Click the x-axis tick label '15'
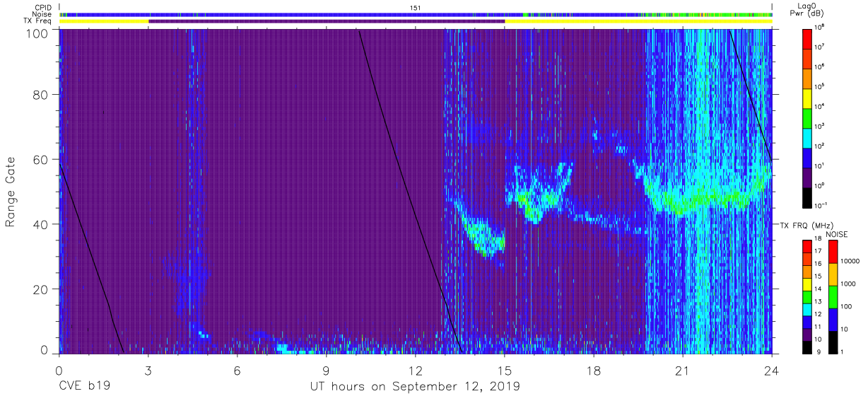The height and width of the screenshot is (401, 868). tap(505, 370)
